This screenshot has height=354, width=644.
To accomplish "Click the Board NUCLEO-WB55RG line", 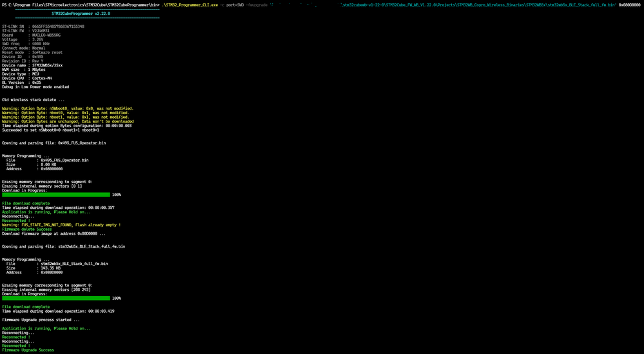I will (x=31, y=35).
